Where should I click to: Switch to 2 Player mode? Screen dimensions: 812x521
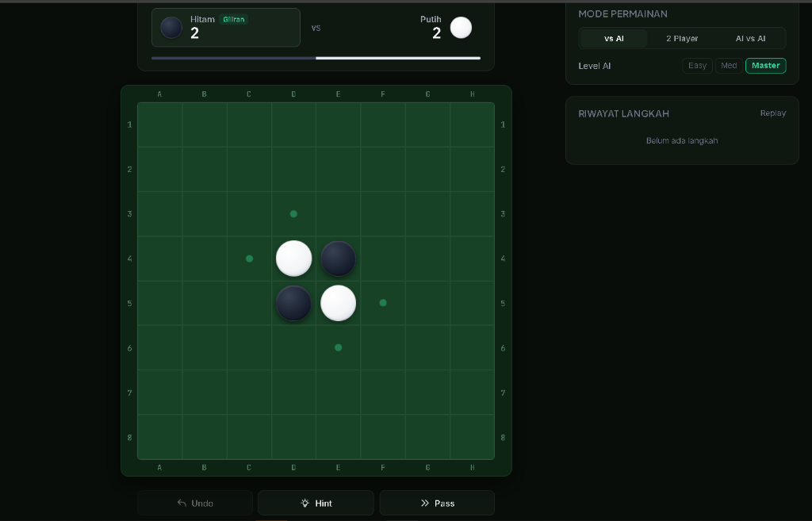point(682,38)
